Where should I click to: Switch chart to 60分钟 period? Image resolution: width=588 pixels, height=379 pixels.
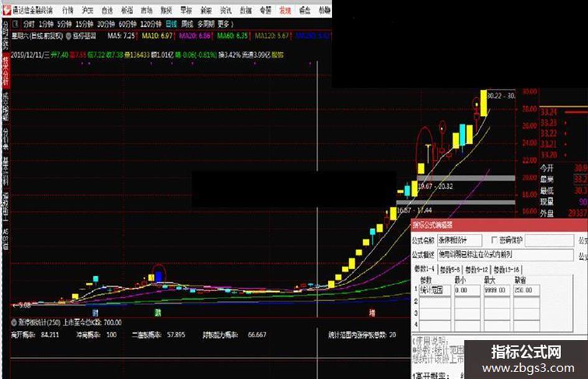point(128,24)
